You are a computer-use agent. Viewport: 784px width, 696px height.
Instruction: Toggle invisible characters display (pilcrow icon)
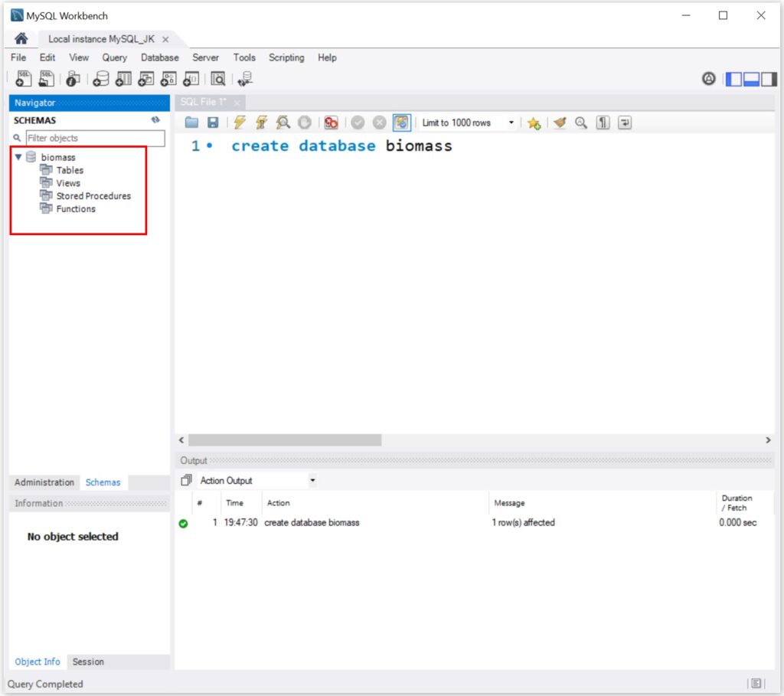click(603, 123)
